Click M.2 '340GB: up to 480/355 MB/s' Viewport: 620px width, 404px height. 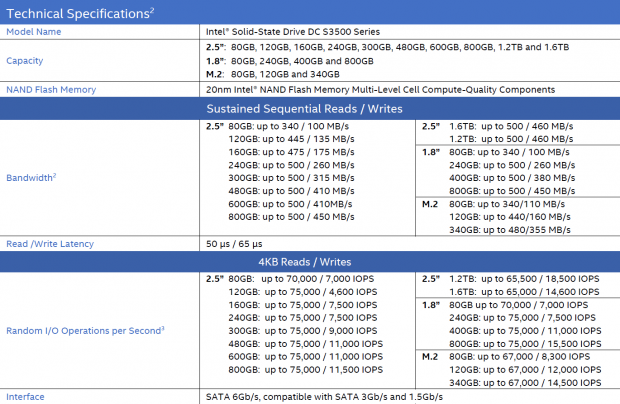tap(510, 230)
